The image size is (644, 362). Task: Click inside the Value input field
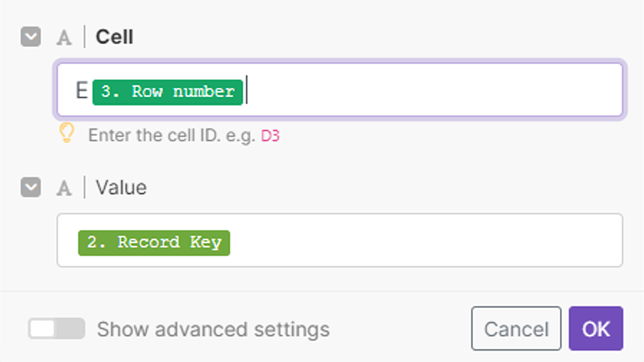coord(340,240)
